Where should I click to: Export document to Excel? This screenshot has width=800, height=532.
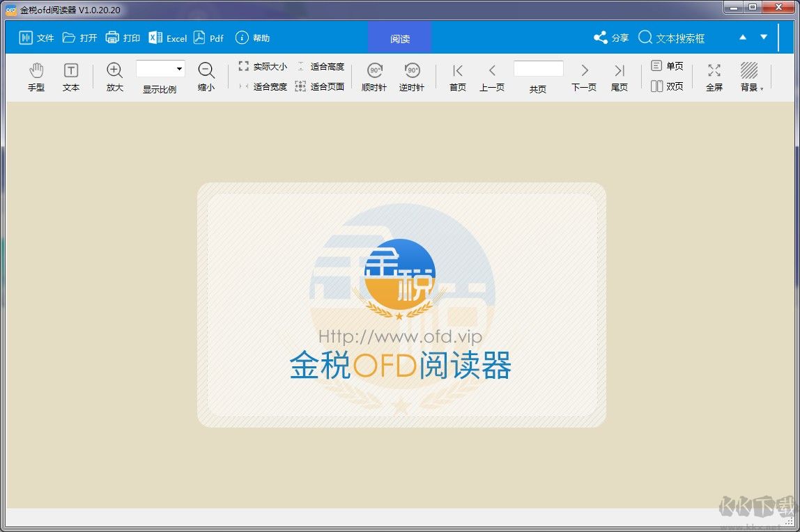[x=167, y=38]
